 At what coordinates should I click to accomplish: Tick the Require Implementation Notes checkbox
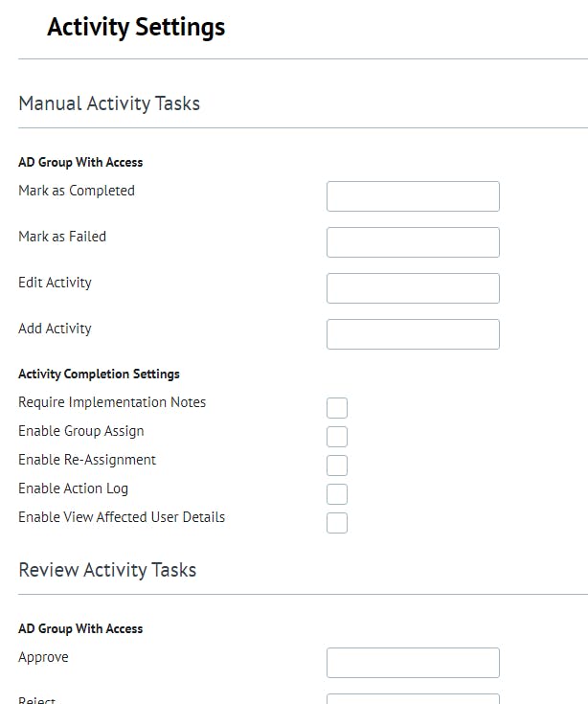pyautogui.click(x=337, y=408)
